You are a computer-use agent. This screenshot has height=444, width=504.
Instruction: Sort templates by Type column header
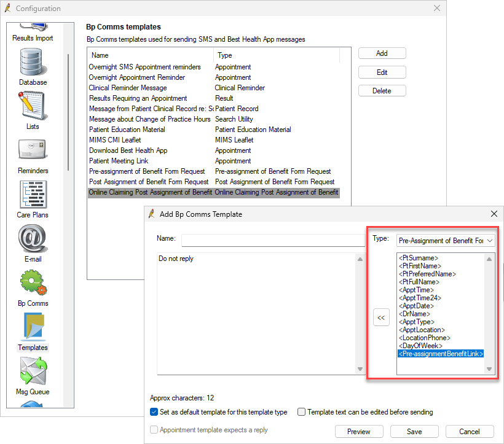(x=277, y=55)
